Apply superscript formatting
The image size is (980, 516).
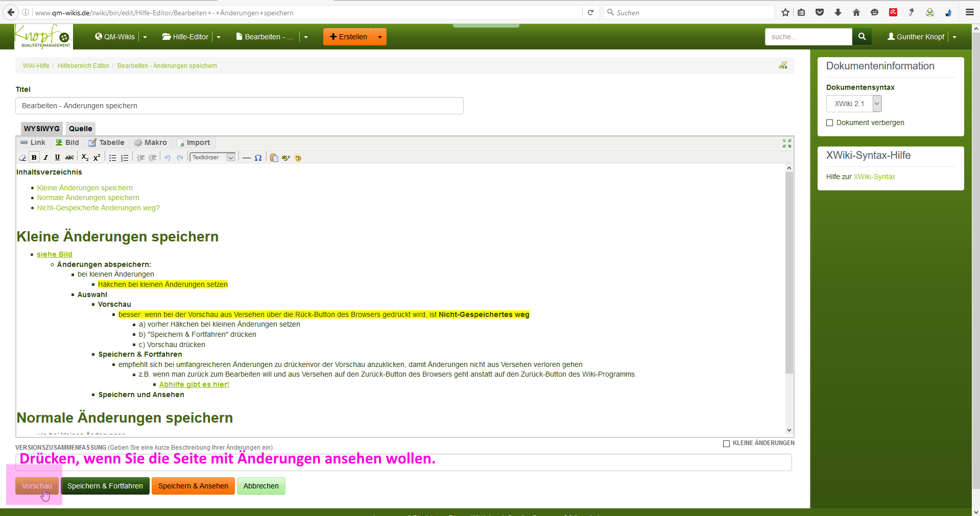click(x=97, y=158)
